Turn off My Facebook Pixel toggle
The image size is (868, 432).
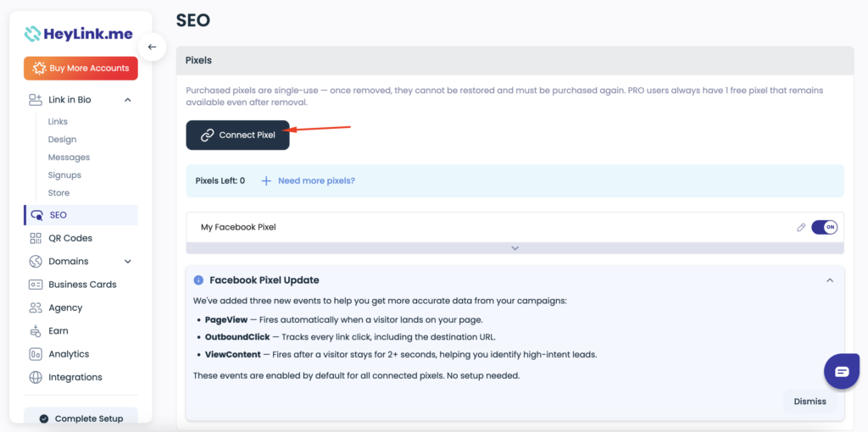click(824, 227)
